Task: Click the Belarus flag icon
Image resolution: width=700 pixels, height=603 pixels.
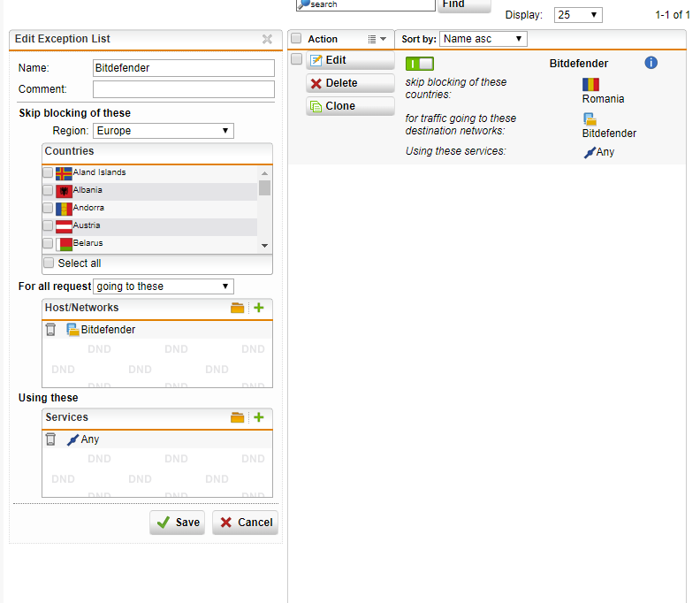Action: point(64,245)
